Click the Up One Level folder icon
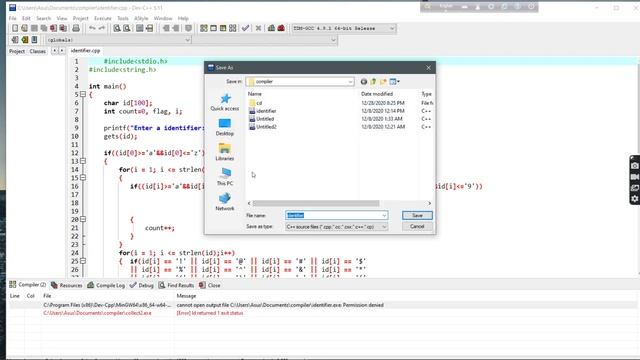640x360 pixels. (373, 82)
